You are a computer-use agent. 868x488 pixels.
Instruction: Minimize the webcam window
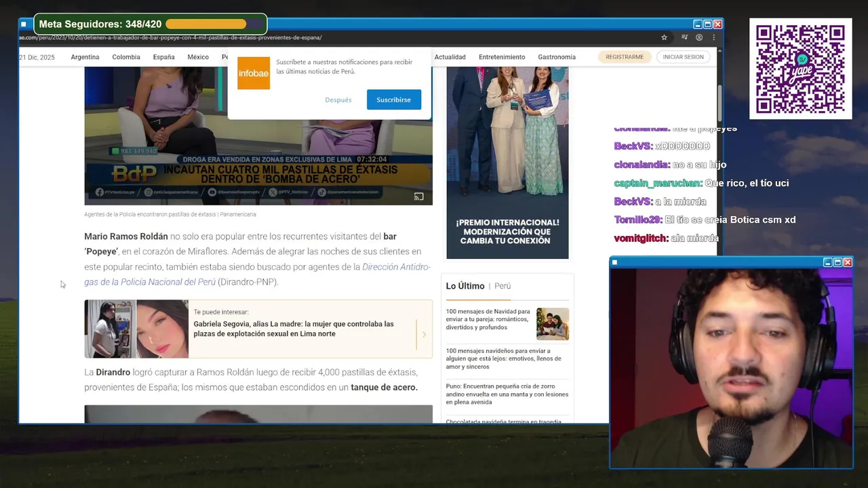pyautogui.click(x=827, y=262)
